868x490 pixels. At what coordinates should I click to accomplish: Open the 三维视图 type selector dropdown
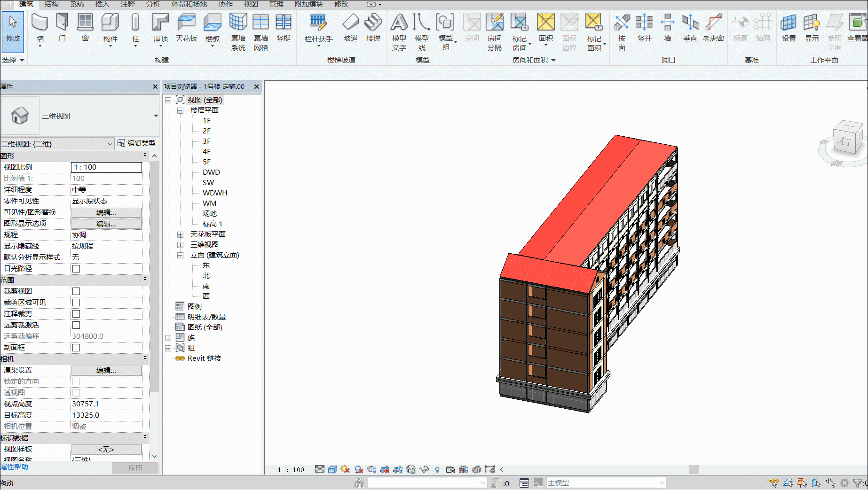point(156,116)
